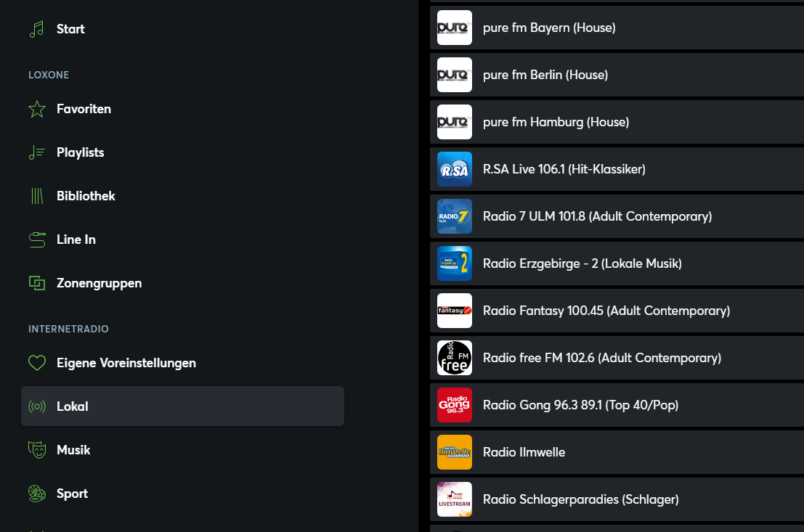804x532 pixels.
Task: Click the pure fm Bayern station logo
Action: click(x=455, y=28)
